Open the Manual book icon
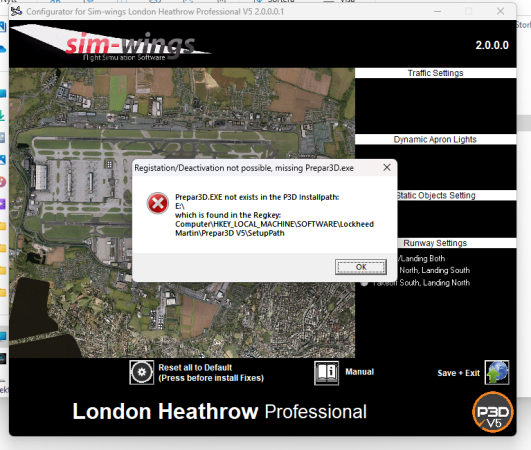 326,372
